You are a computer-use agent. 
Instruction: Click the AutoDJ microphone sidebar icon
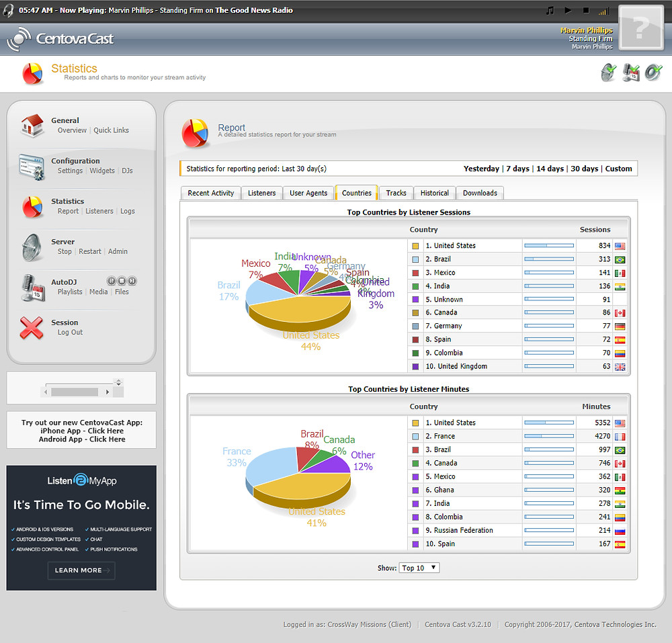32,288
